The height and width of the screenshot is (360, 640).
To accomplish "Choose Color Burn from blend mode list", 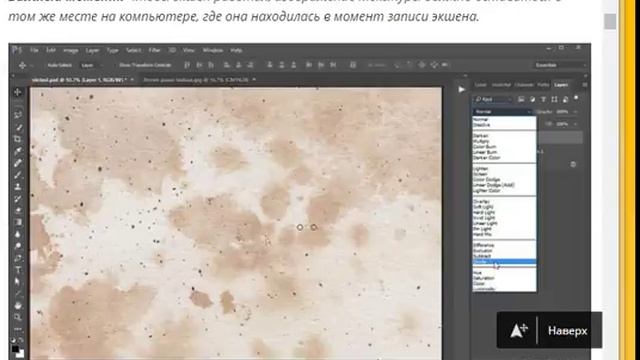I will [484, 147].
